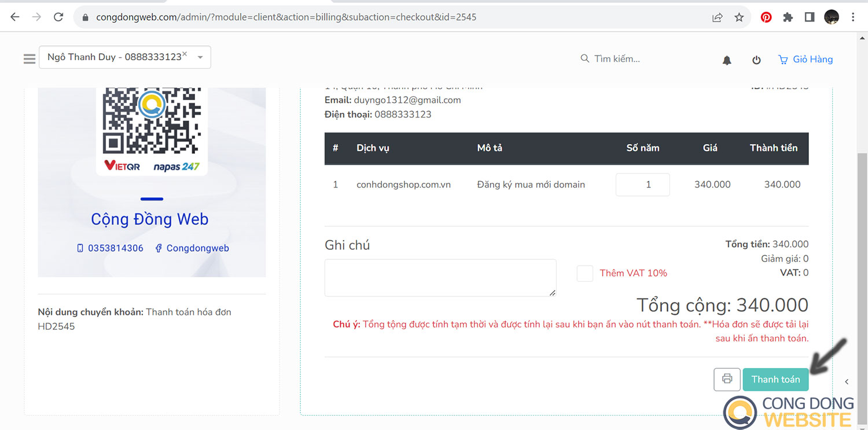Click the Thành tiền column header
This screenshot has height=430, width=868.
coord(774,148)
